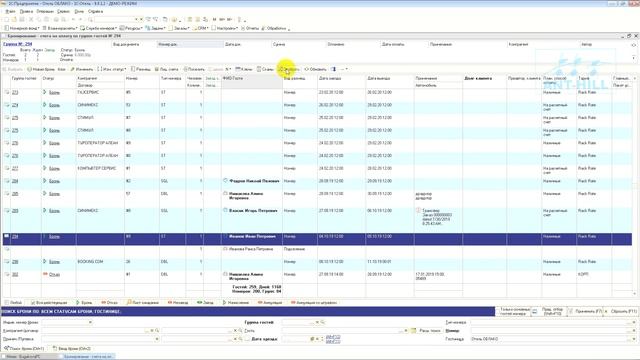Toggle the Любой status filter
Screen dimensions: 640x360
tap(13, 302)
